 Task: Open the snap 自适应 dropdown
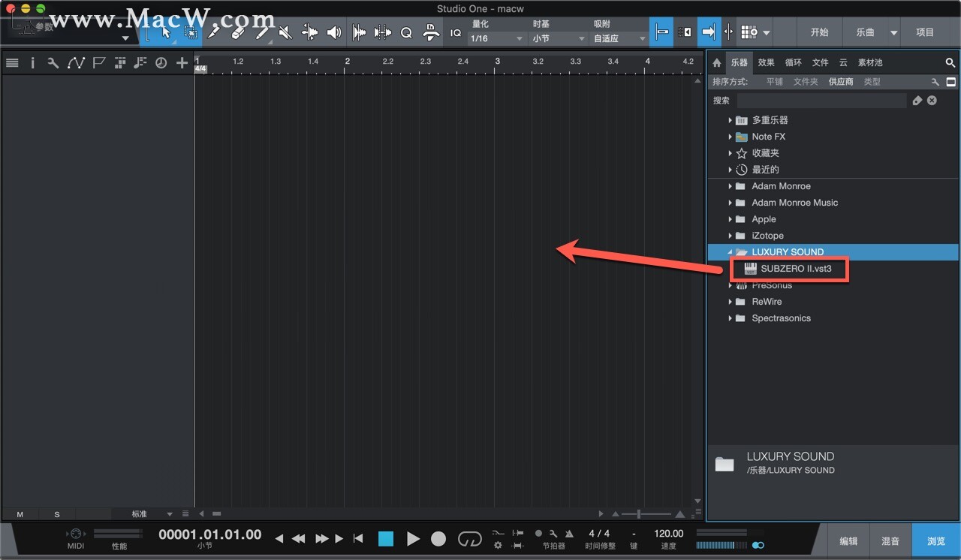click(x=619, y=38)
